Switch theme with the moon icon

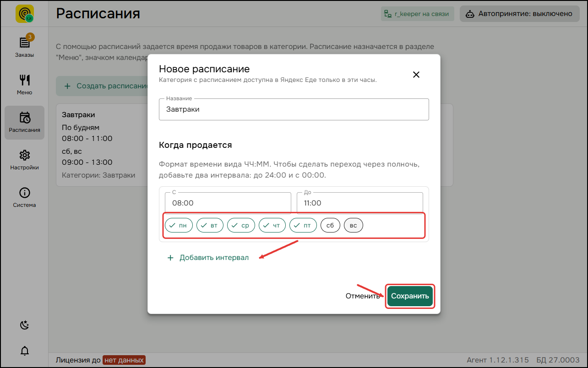pos(25,325)
